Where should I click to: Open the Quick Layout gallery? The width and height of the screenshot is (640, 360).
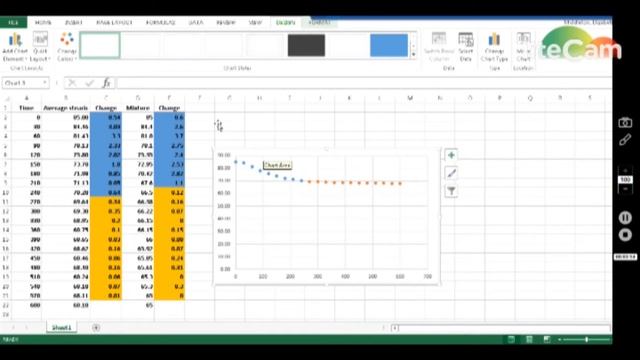pos(40,47)
